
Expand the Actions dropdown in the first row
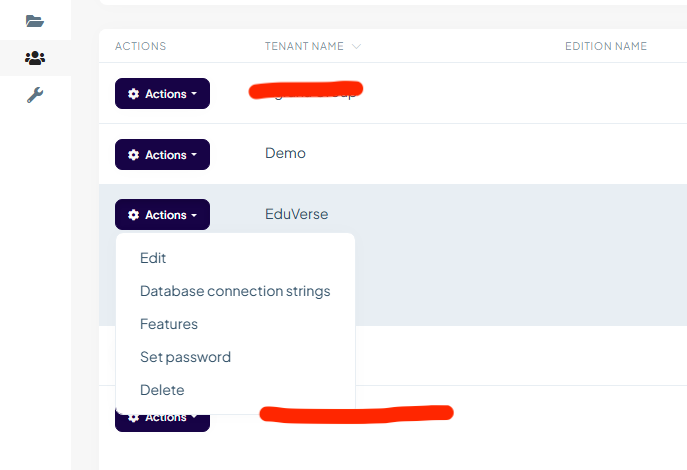(162, 94)
